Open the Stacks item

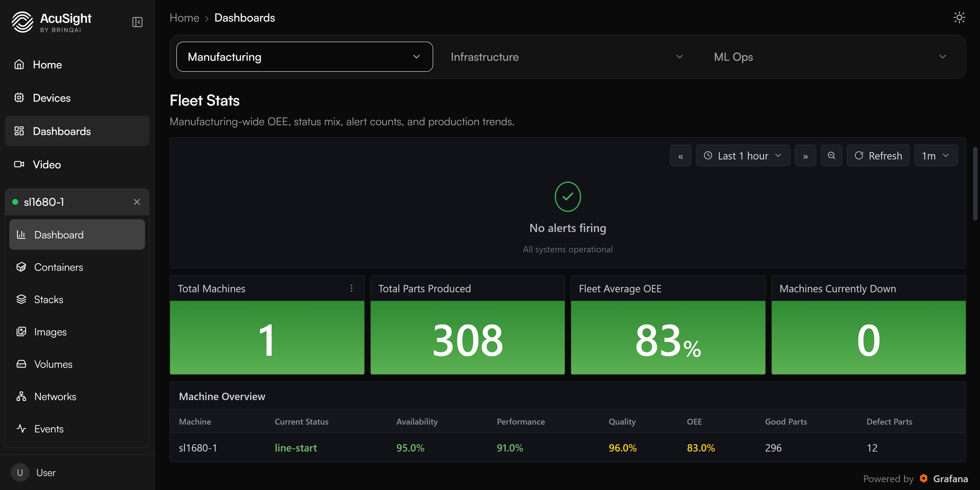tap(77, 299)
